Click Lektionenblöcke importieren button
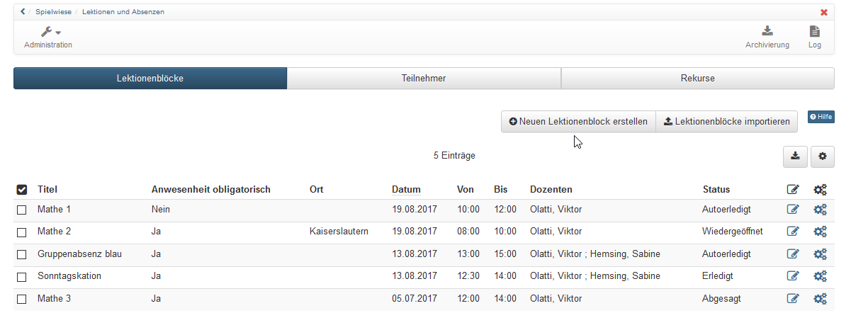The height and width of the screenshot is (313, 868). pyautogui.click(x=726, y=122)
